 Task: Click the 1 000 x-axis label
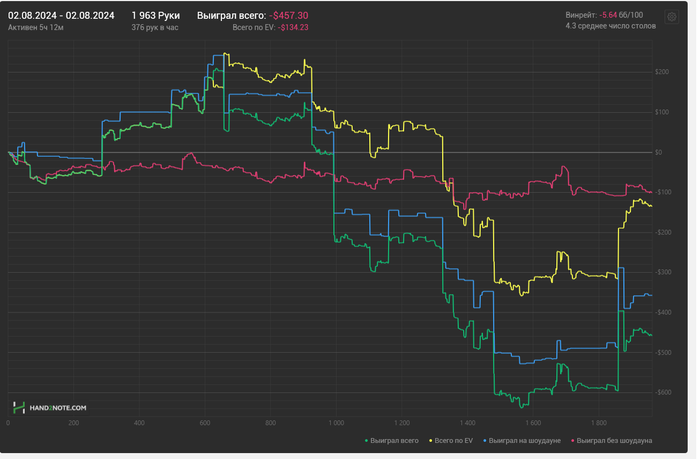pyautogui.click(x=336, y=423)
